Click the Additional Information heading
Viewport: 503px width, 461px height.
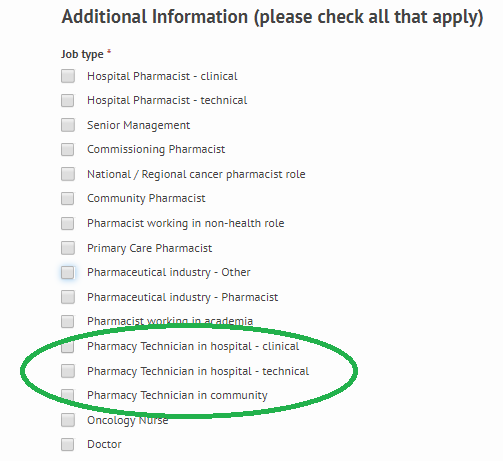point(272,17)
